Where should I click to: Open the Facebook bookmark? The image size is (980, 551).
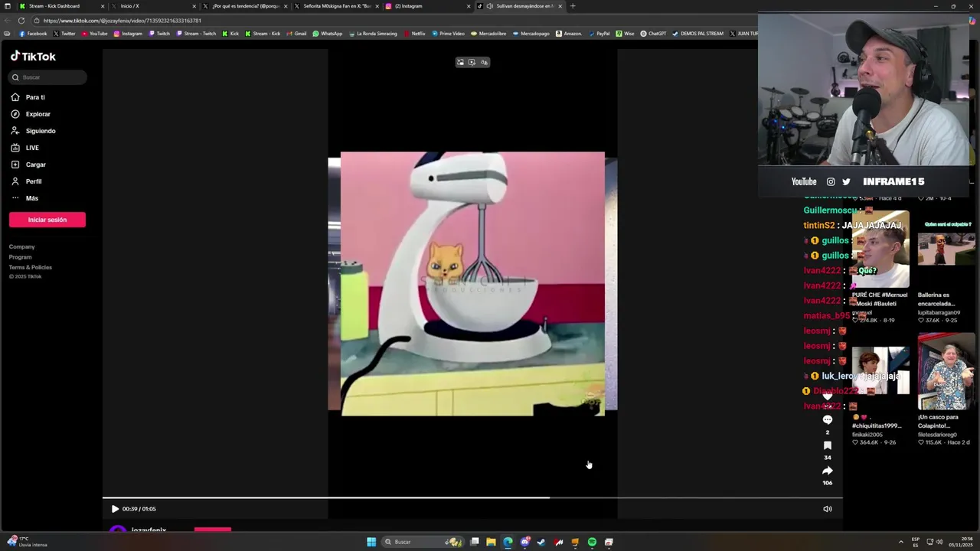(33, 34)
